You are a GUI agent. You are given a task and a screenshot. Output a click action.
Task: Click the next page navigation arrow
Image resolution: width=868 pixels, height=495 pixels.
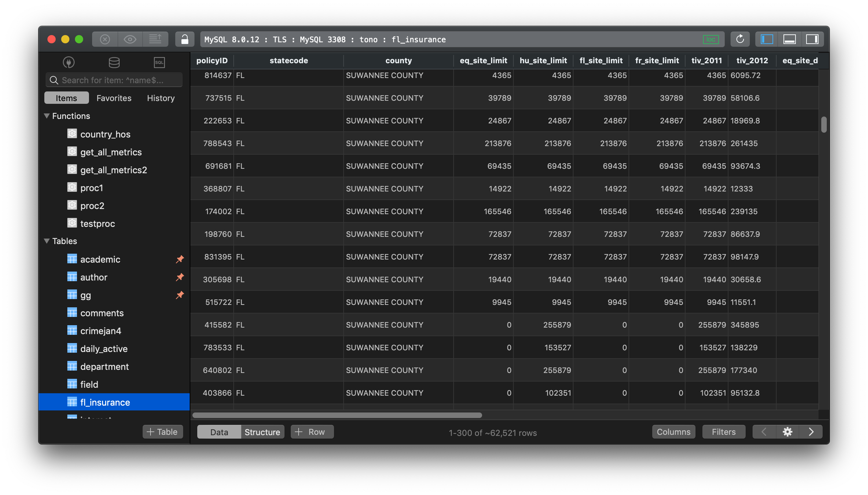[811, 432]
